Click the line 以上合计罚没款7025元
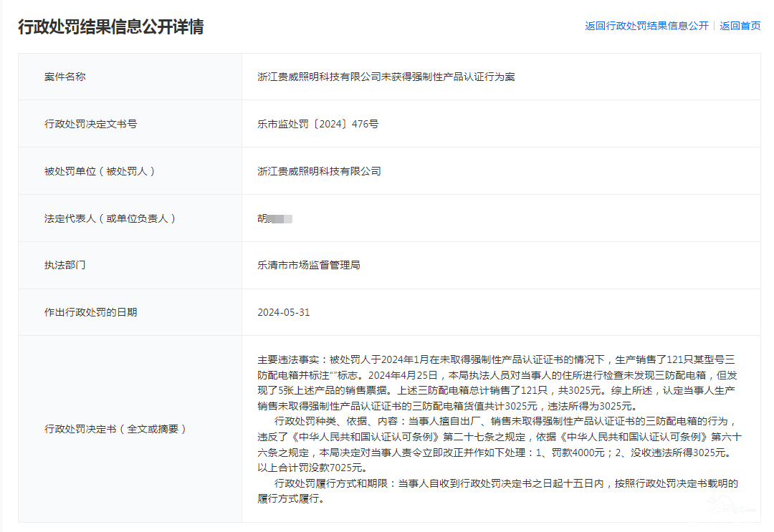Image resolution: width=774 pixels, height=532 pixels. point(312,468)
